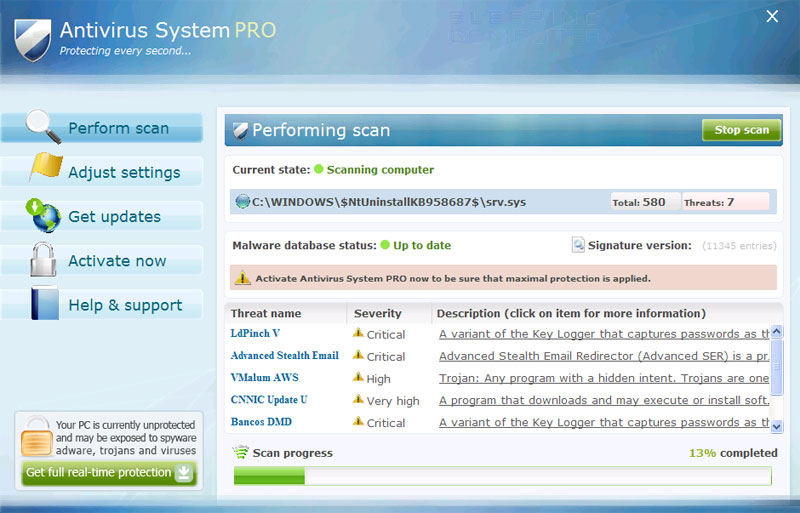Click the yellow flag Adjust settings icon

[x=46, y=166]
